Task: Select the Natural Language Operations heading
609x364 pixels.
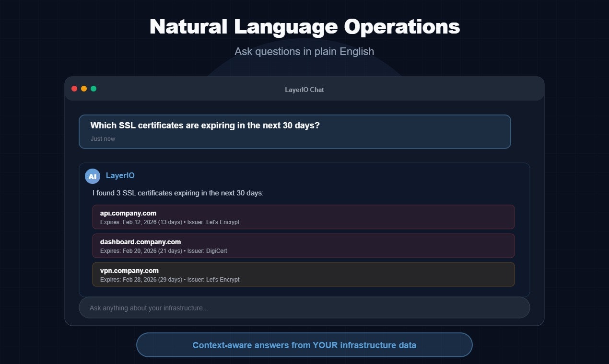Action: [x=304, y=27]
